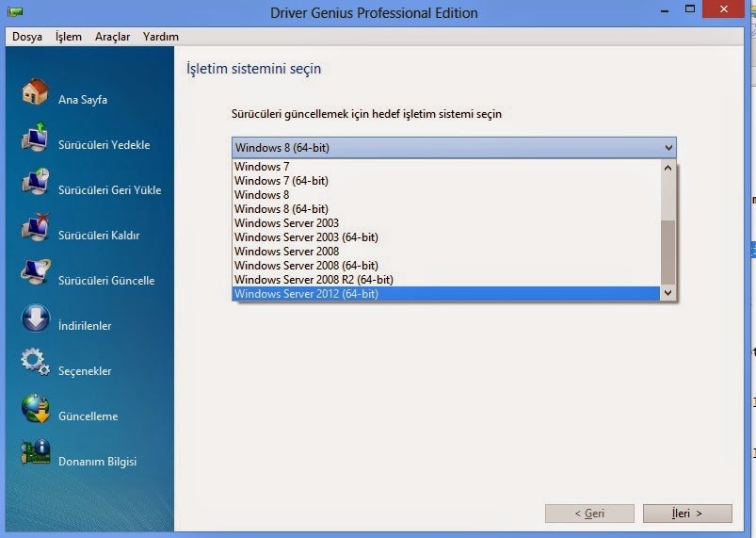Open Güncelleme sidebar label
Image resolution: width=756 pixels, height=538 pixels.
[88, 416]
